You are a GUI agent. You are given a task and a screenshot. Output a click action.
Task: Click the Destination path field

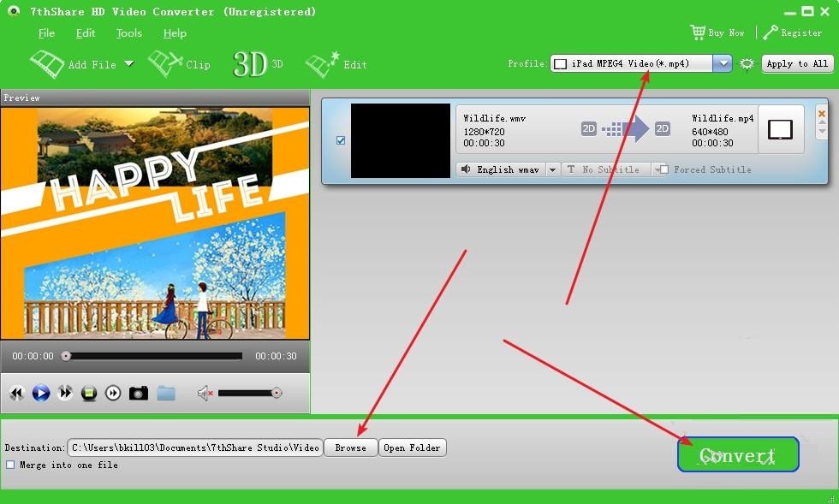(195, 448)
